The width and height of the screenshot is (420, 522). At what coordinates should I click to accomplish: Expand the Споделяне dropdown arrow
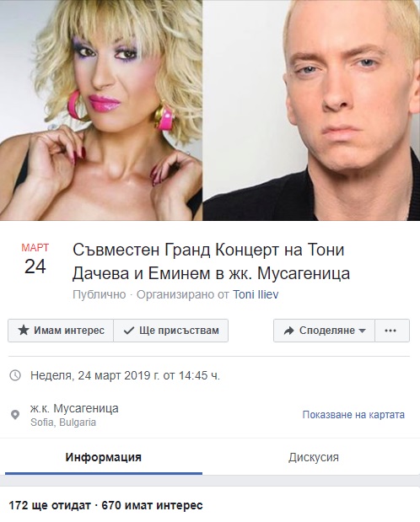(363, 331)
